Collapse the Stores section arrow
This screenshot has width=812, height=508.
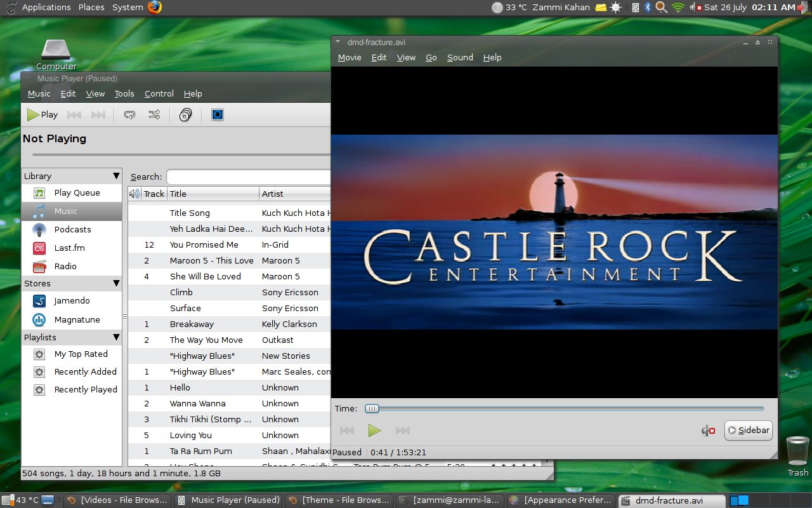click(x=116, y=283)
